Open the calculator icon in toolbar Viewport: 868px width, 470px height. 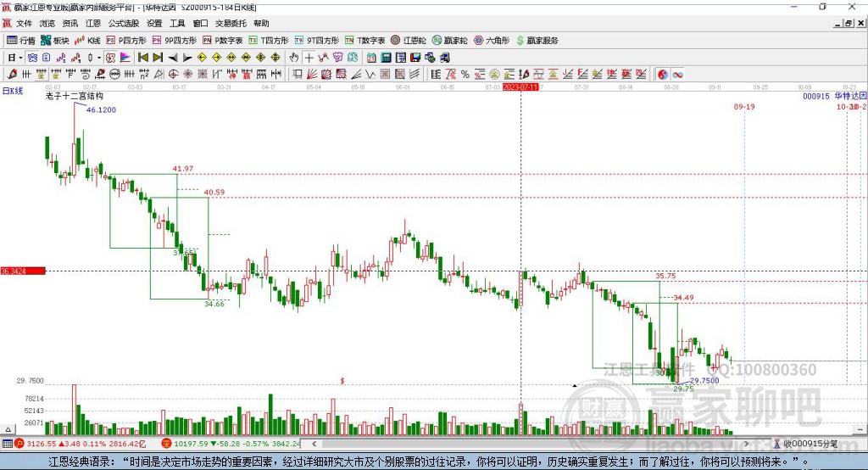386,58
